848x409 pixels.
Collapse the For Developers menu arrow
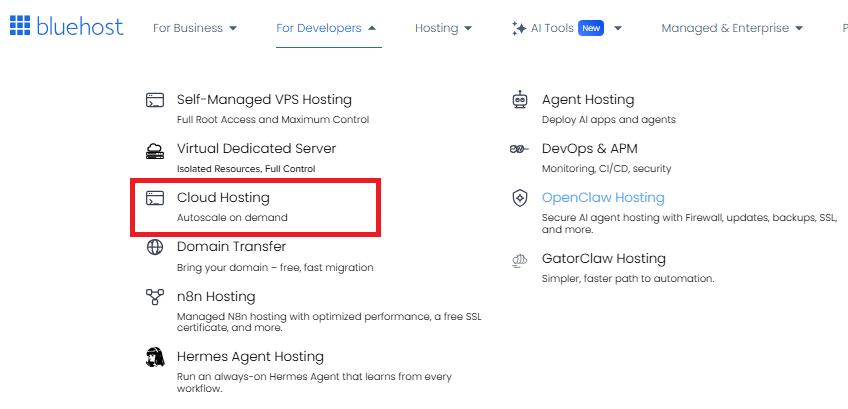[x=372, y=28]
